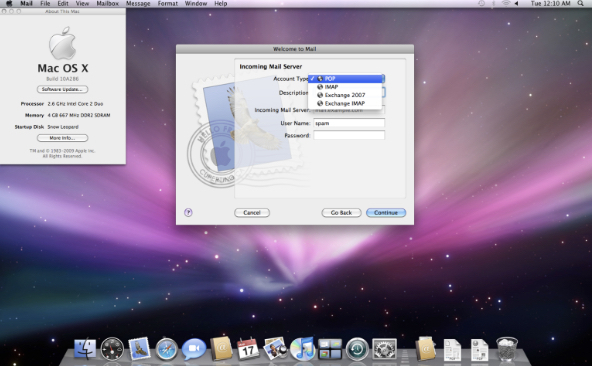592x366 pixels.
Task: Open iTunes from the dock
Action: point(302,348)
